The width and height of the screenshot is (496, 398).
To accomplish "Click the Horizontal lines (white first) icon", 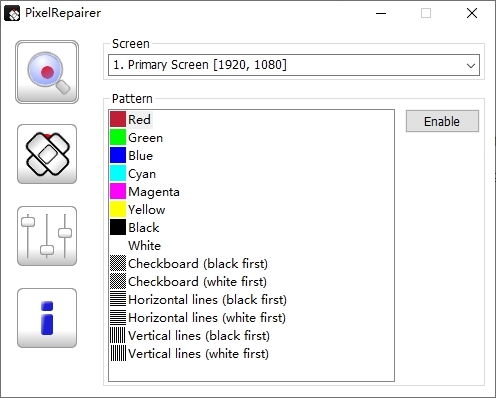I will click(x=118, y=317).
